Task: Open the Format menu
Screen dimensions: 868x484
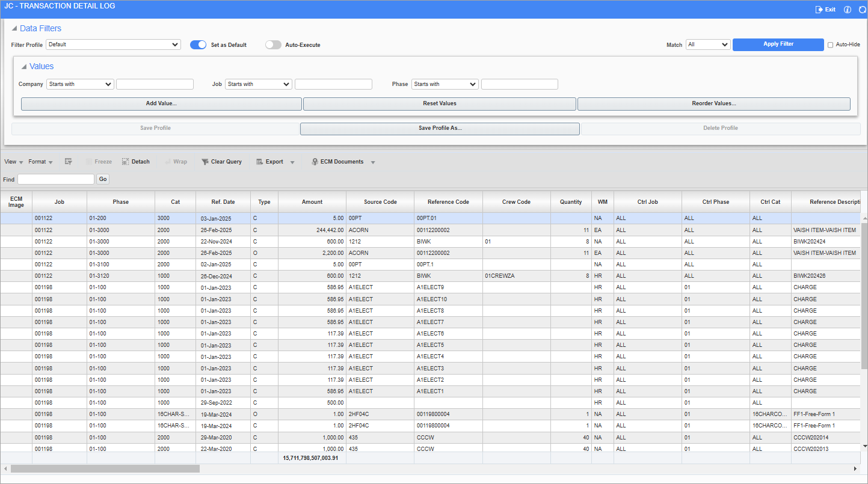Action: tap(38, 161)
